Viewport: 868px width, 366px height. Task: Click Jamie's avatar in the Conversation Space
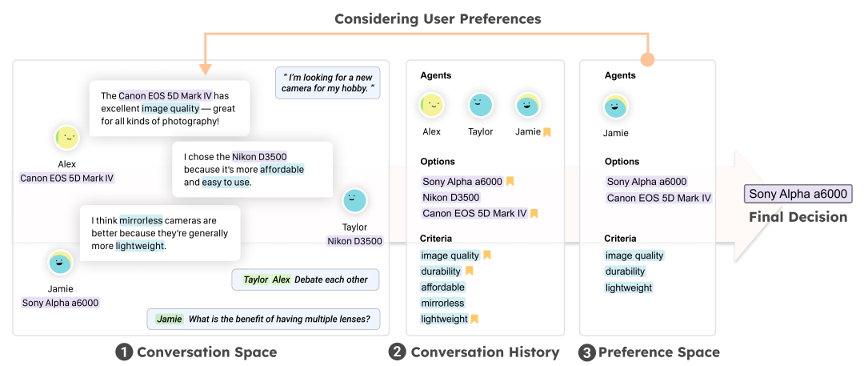coord(60,262)
